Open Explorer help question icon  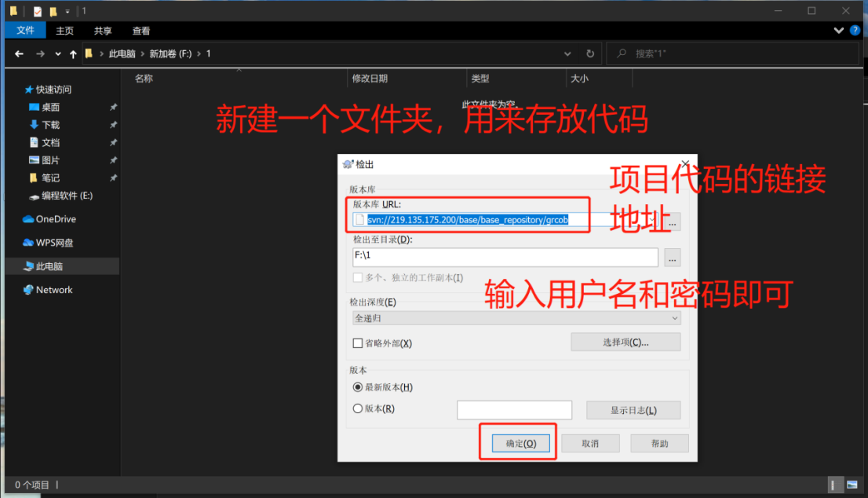pos(855,31)
